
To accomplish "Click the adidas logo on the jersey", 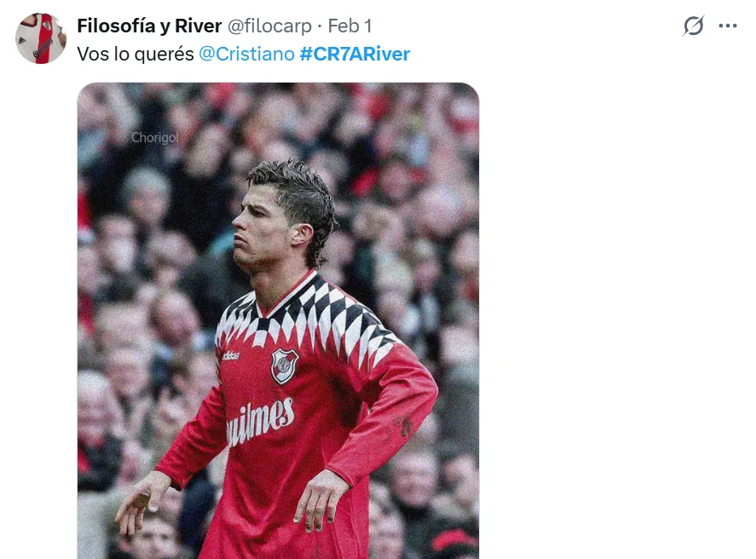I will pyautogui.click(x=231, y=356).
